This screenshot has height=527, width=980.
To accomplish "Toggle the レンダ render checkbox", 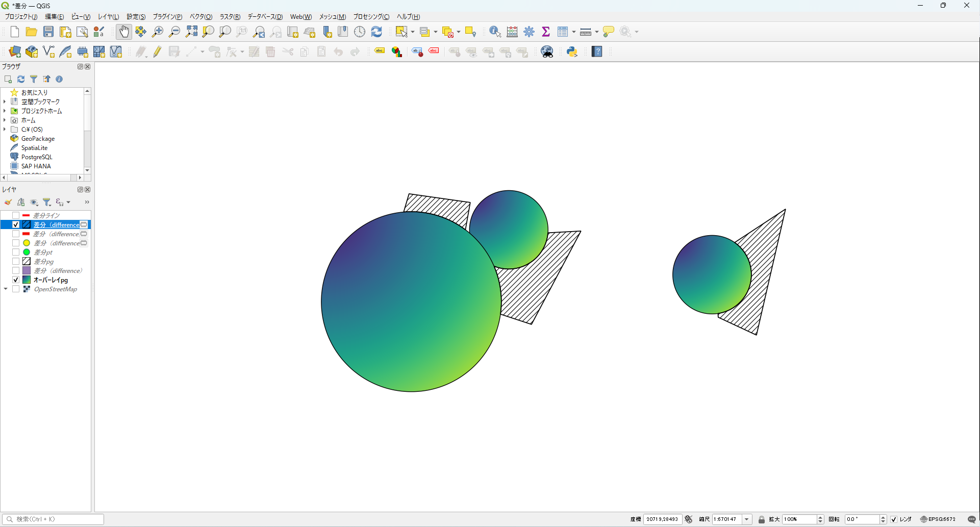I will (894, 519).
